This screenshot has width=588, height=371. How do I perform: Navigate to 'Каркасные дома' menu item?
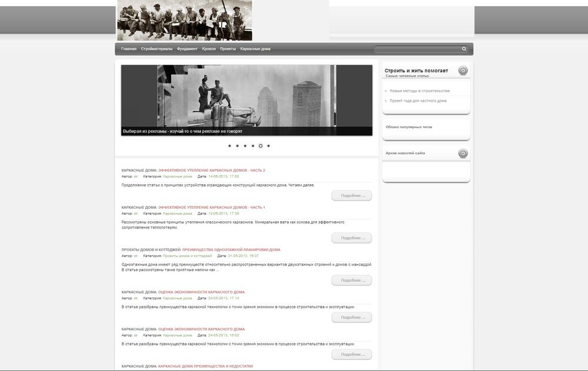tap(255, 49)
